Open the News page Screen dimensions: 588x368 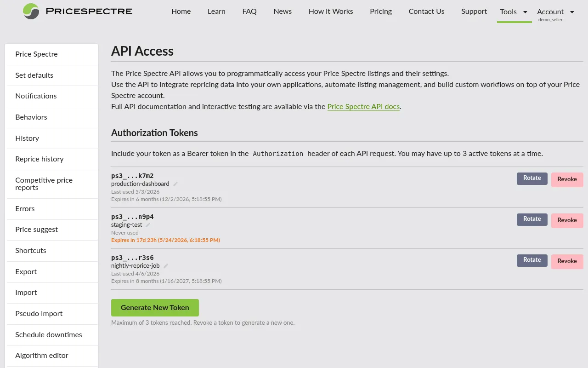283,11
